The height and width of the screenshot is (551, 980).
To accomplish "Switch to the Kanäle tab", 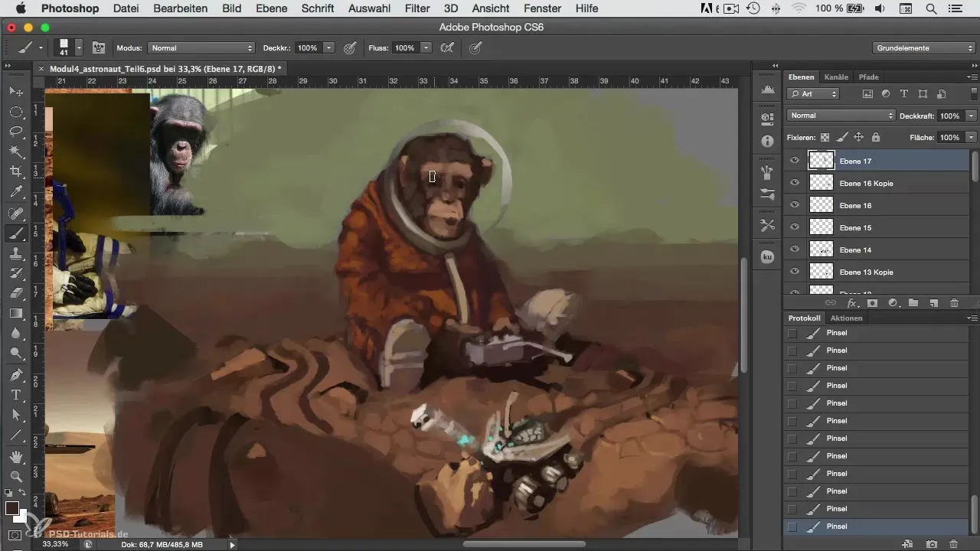I will point(836,77).
